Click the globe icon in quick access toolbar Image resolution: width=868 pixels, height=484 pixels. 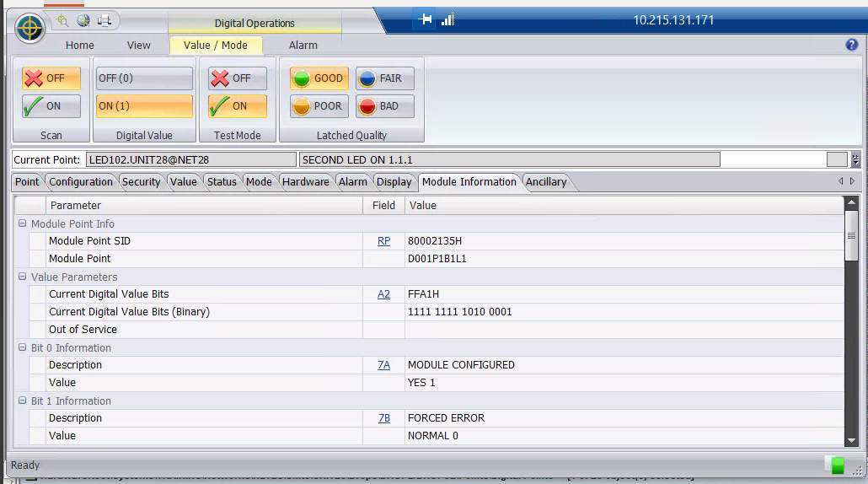pos(83,20)
